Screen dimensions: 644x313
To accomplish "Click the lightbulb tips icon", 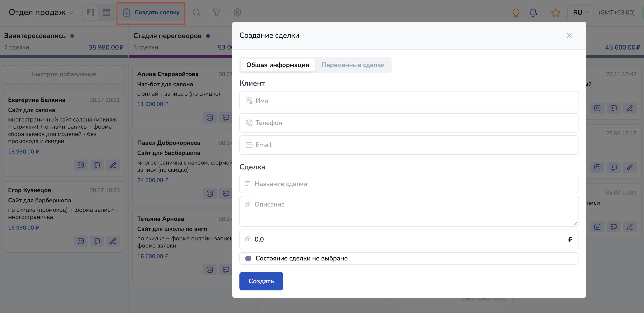I will click(516, 12).
